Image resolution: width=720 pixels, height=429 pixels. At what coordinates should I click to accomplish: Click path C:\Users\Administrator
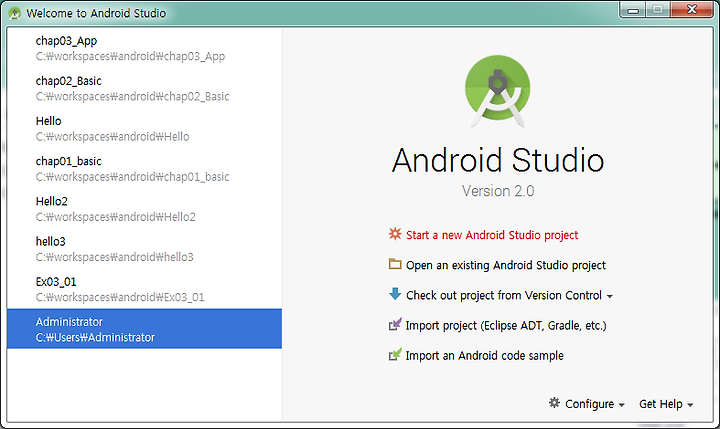tap(96, 338)
